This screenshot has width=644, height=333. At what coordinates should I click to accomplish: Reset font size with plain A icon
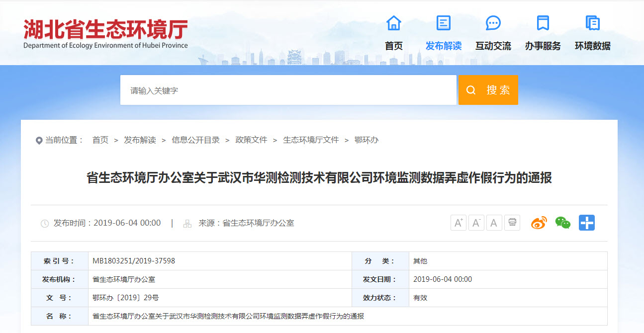(x=494, y=223)
